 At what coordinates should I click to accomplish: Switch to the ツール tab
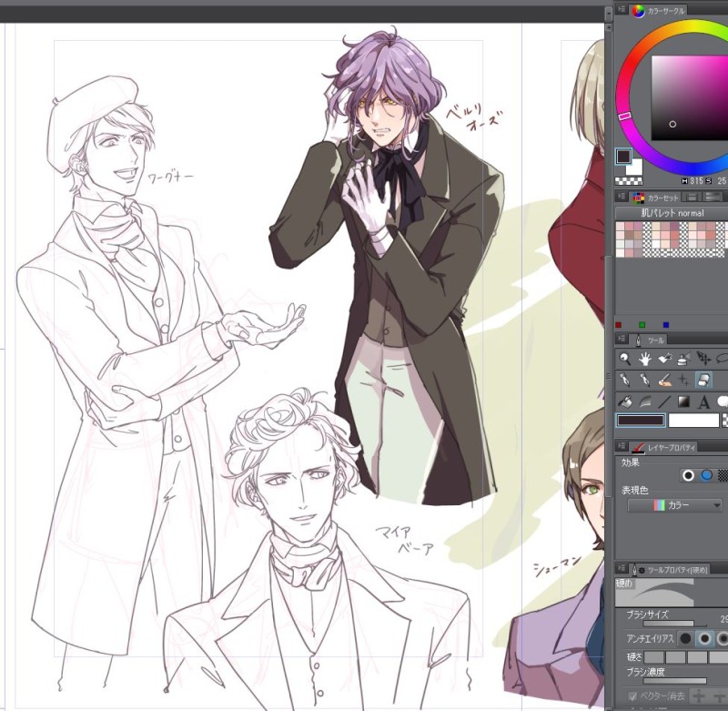[649, 340]
